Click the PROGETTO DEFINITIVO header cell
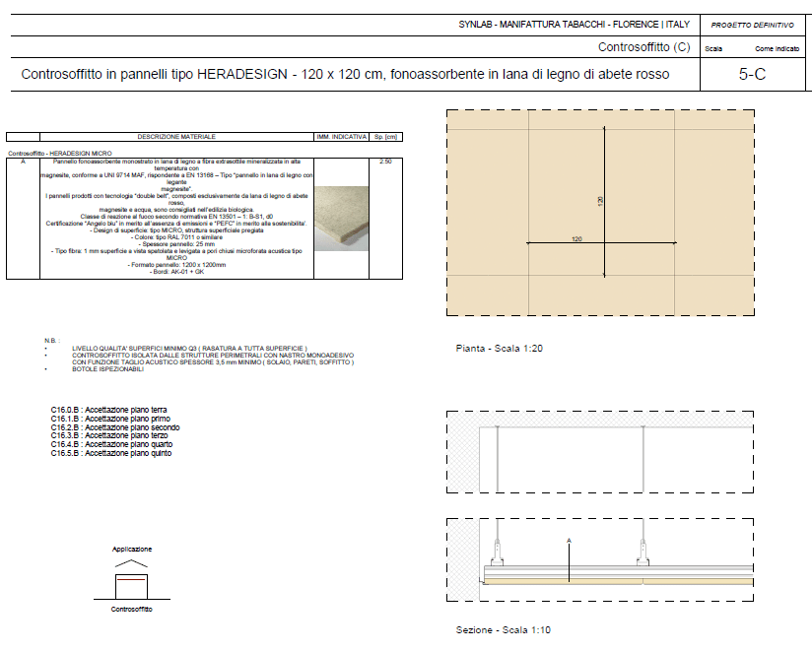 coord(753,25)
